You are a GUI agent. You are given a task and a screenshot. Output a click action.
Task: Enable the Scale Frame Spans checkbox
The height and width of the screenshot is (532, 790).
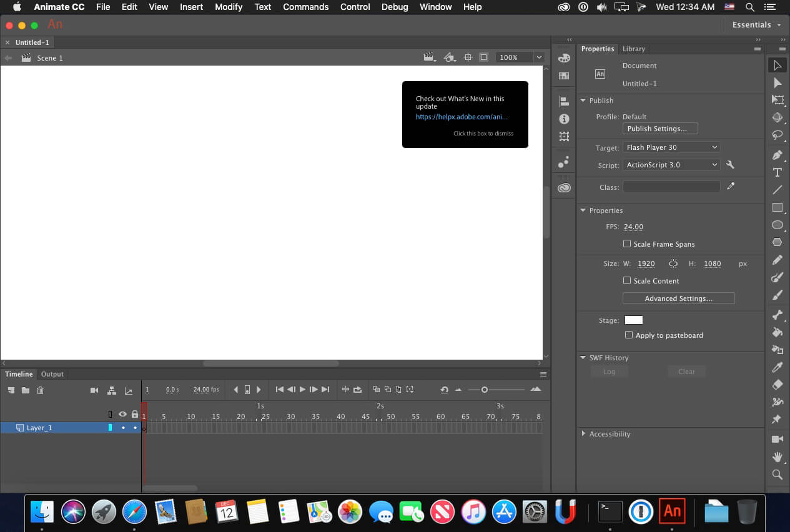[627, 244]
